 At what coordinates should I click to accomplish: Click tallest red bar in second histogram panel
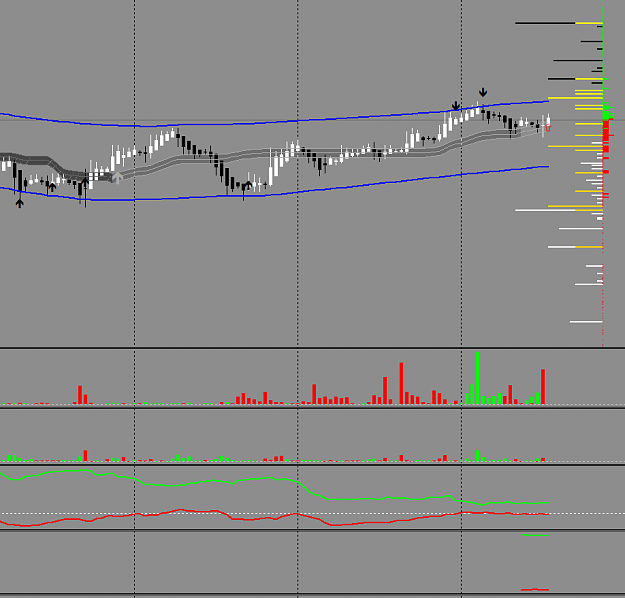point(85,456)
